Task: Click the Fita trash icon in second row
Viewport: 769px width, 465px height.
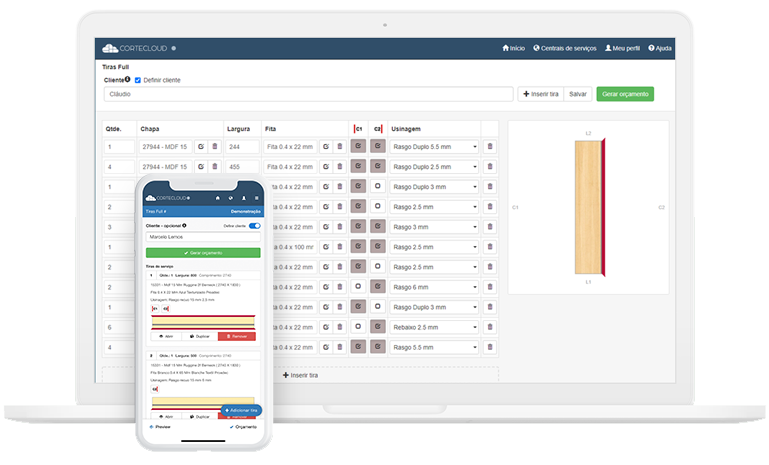Action: point(339,167)
